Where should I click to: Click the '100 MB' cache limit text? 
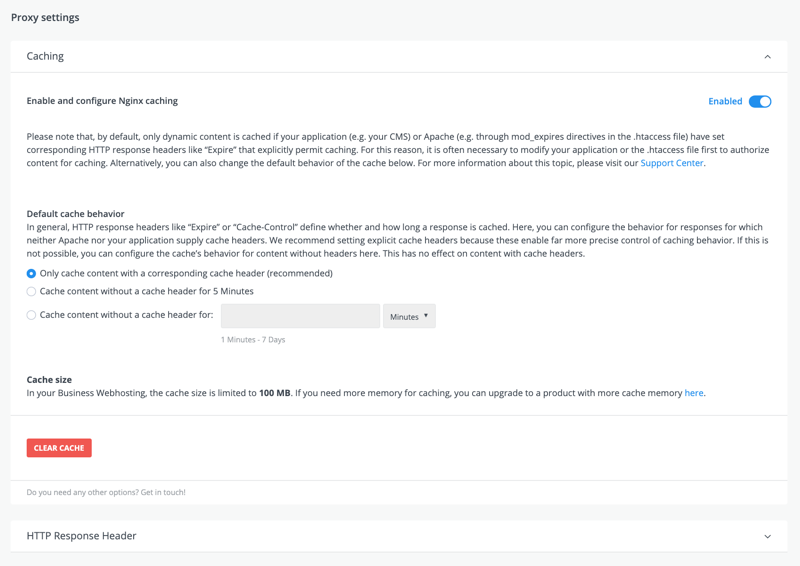pos(274,392)
